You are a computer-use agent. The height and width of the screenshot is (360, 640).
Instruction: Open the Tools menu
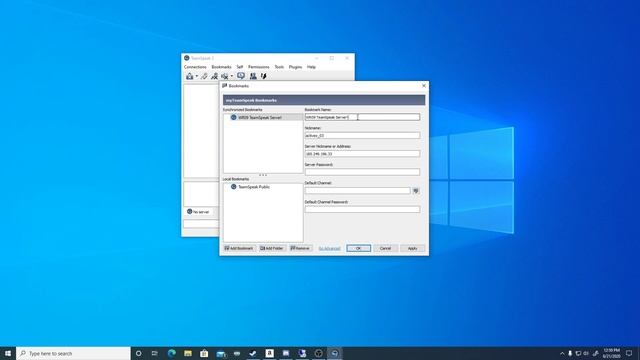tap(279, 67)
